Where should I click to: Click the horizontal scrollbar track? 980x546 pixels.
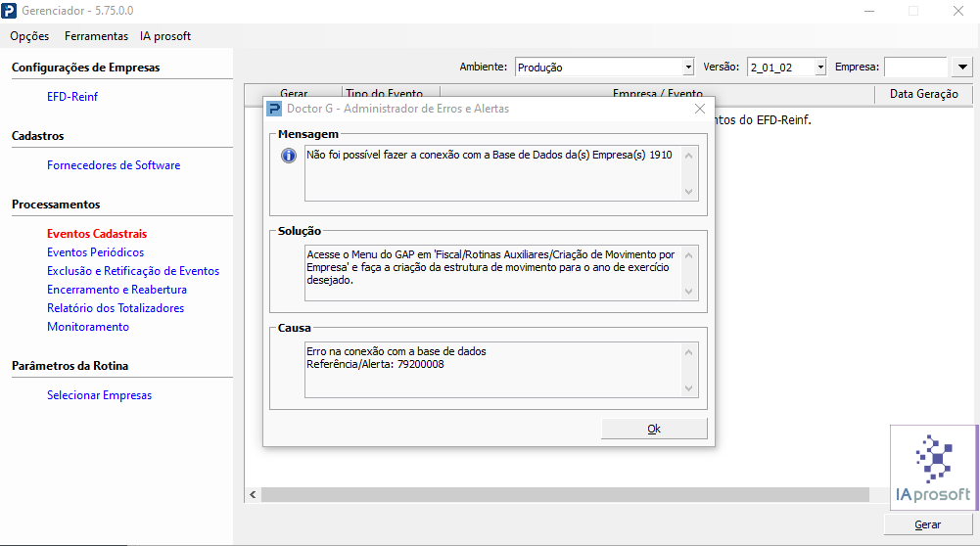(x=565, y=495)
